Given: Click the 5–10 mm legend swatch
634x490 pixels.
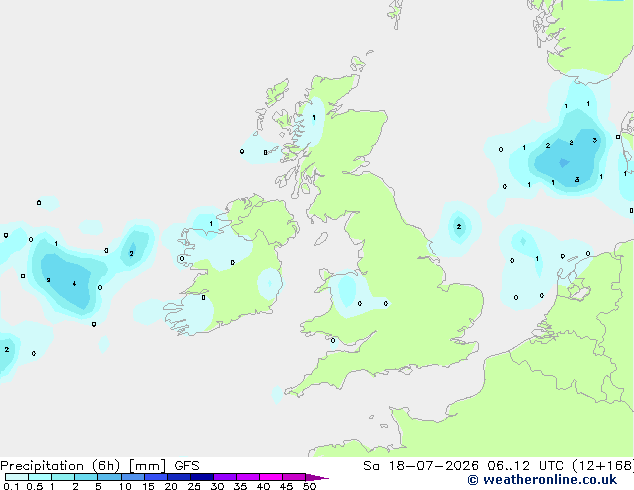Looking at the screenshot, I should (x=109, y=477).
